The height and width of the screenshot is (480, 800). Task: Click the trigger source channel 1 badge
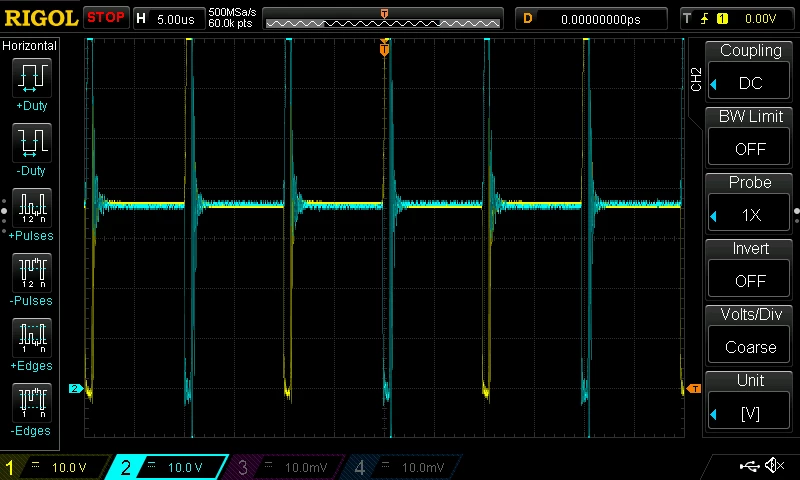pyautogui.click(x=722, y=19)
